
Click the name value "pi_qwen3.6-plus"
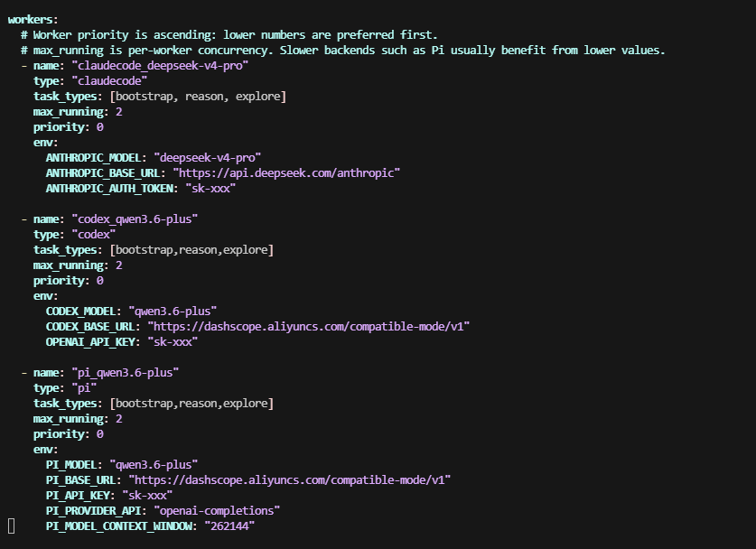tap(126, 373)
